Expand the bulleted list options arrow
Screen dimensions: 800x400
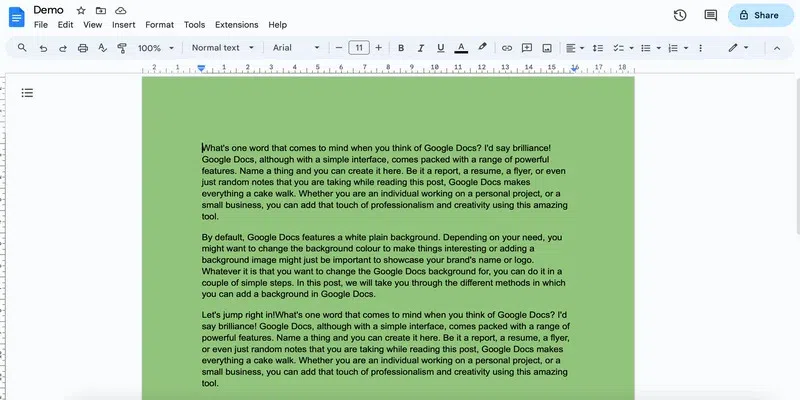click(659, 48)
